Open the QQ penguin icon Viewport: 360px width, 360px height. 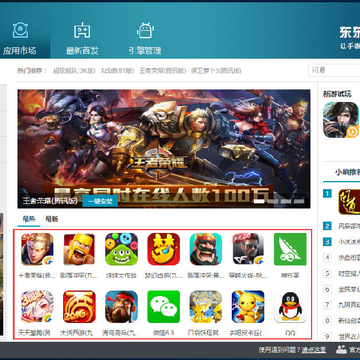[290, 307]
